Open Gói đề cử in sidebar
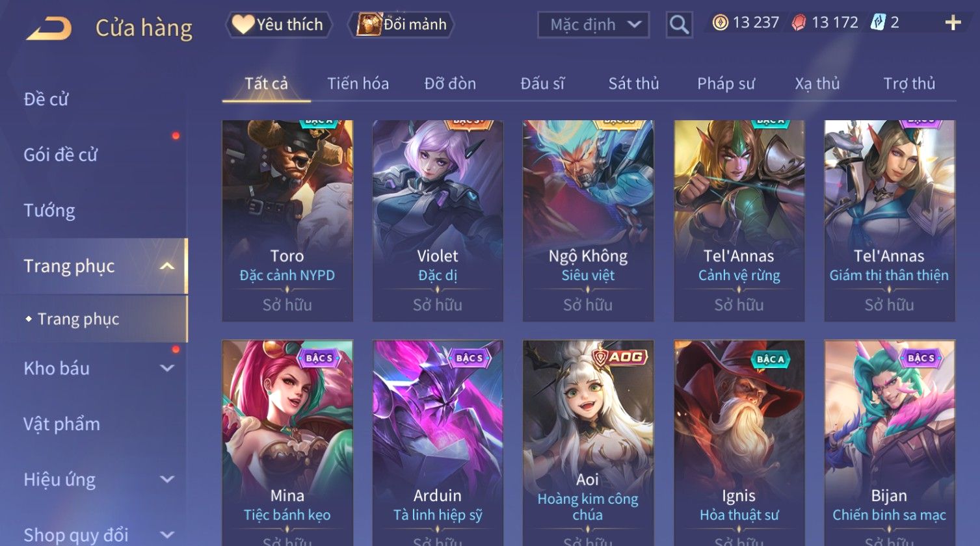The image size is (980, 546). click(x=60, y=155)
